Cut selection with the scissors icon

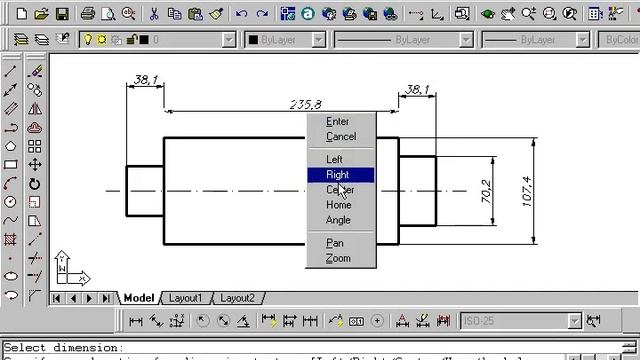point(153,14)
